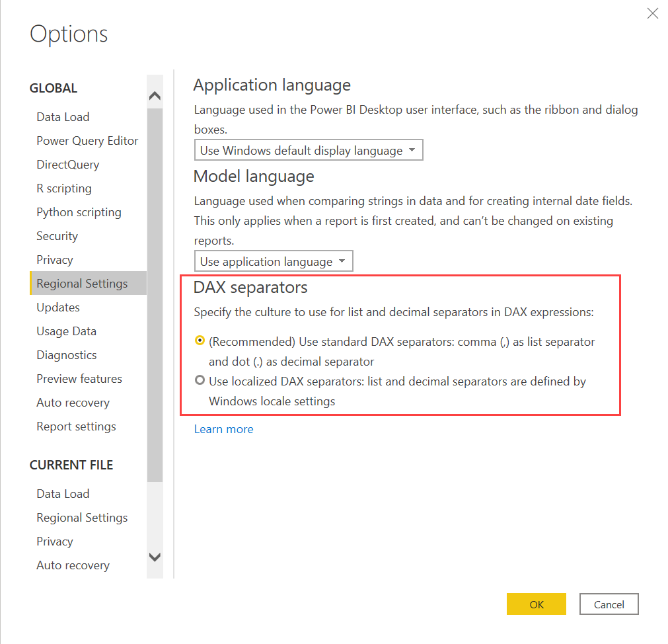View Diagnostics settings
Screen dimensions: 668x644
(66, 354)
